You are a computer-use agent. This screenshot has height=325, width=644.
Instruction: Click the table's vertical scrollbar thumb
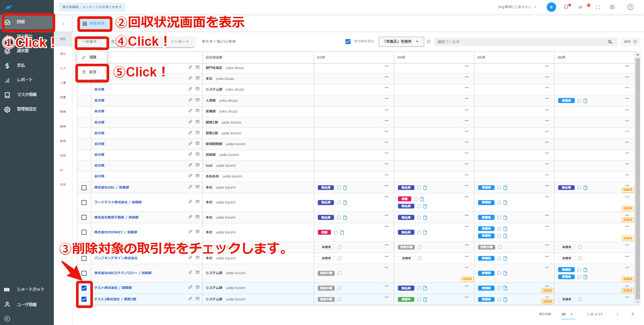click(637, 178)
